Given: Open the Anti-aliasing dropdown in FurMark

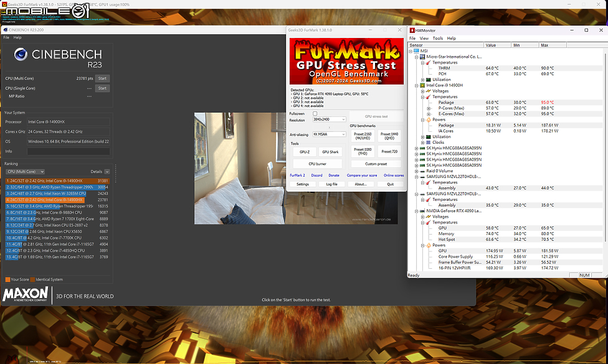Looking at the screenshot, I should (x=329, y=134).
